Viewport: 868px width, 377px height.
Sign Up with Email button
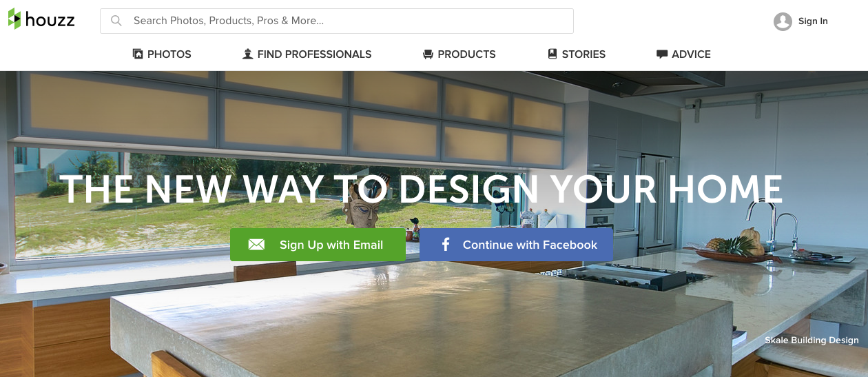click(x=318, y=245)
